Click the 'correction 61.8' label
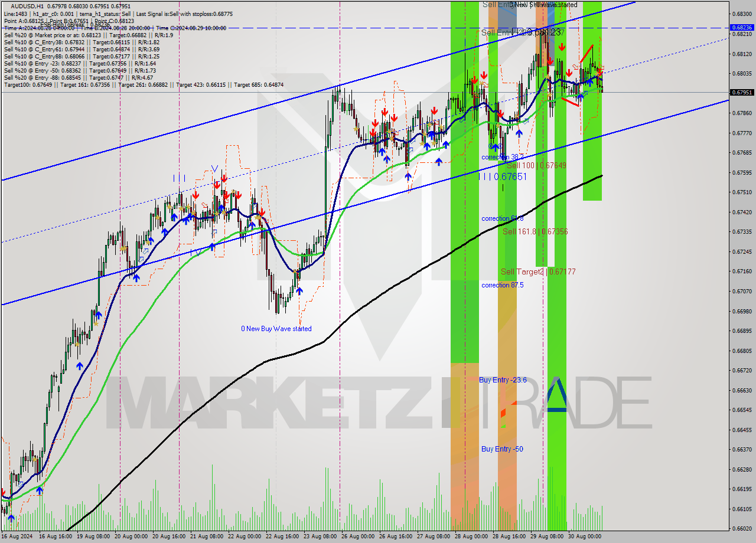 pyautogui.click(x=503, y=218)
